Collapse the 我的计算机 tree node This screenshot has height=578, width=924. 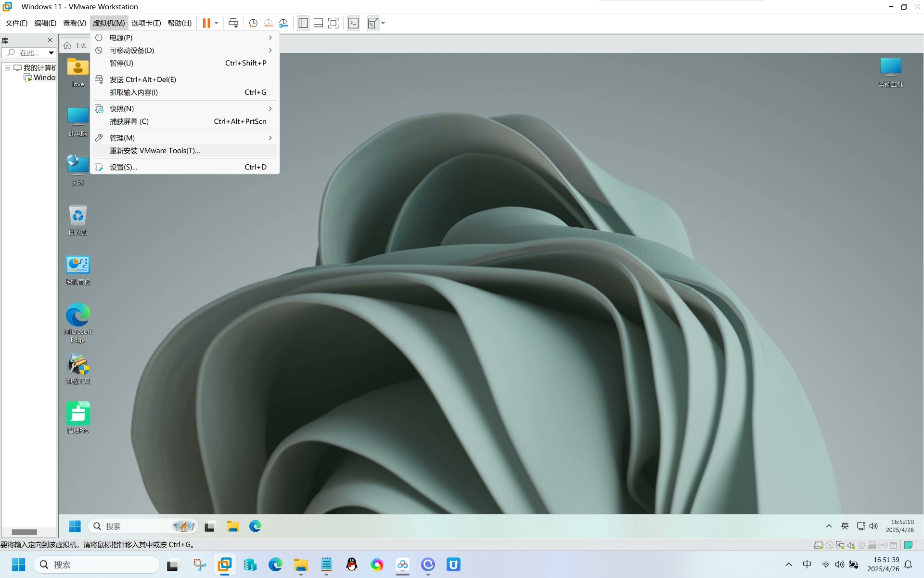(x=7, y=68)
